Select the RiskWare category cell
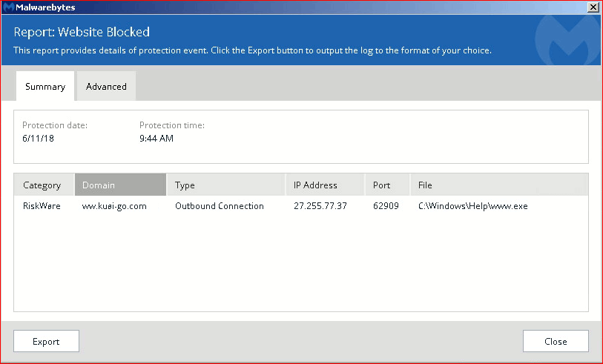603x364 pixels. [x=42, y=206]
